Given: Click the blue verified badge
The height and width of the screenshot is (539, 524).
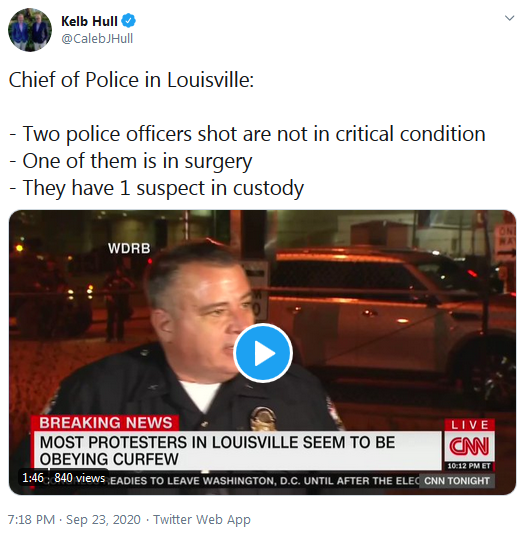Looking at the screenshot, I should pyautogui.click(x=129, y=21).
